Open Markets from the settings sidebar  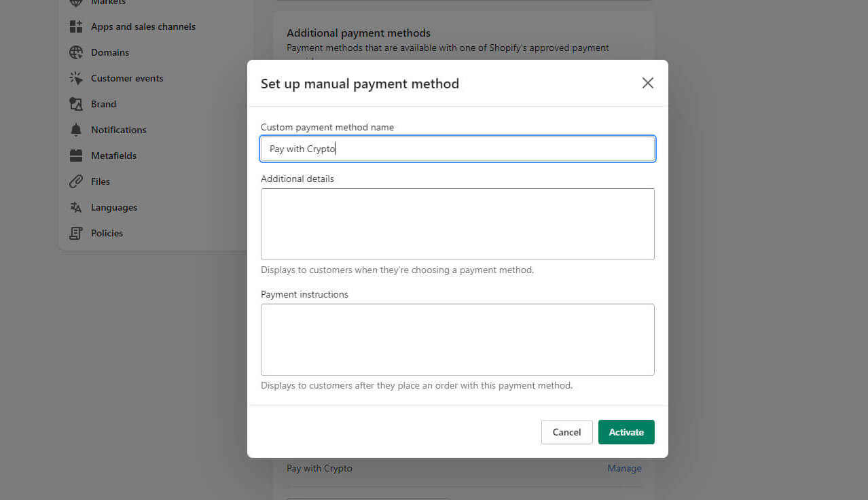pos(109,3)
